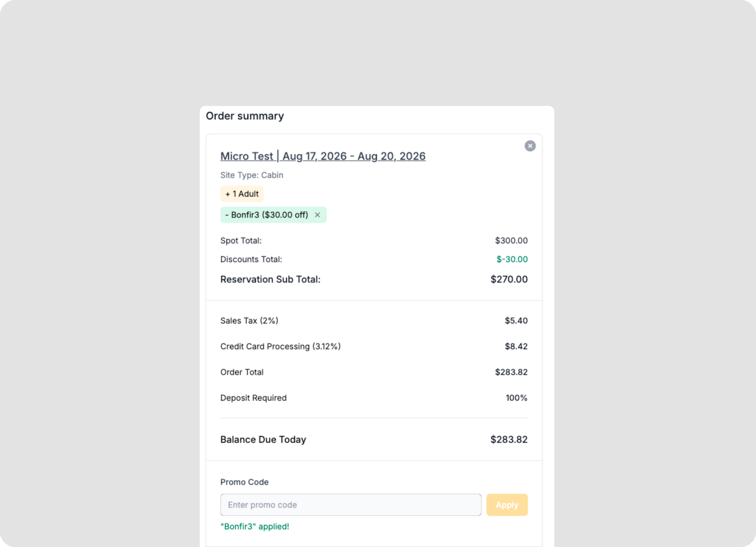Click the Site Type: Cabin text
Viewport: 756px width, 547px height.
point(252,175)
